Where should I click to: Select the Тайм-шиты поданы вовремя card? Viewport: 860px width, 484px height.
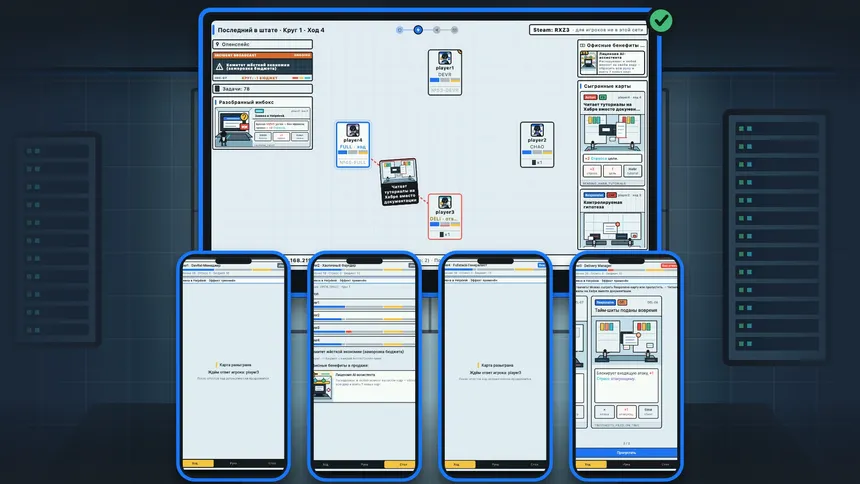626,362
